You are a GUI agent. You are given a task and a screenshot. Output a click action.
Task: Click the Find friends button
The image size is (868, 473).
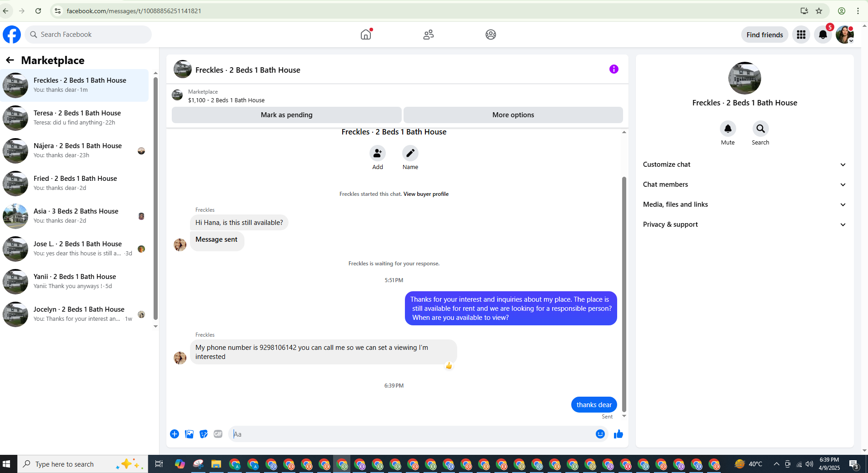tap(764, 35)
